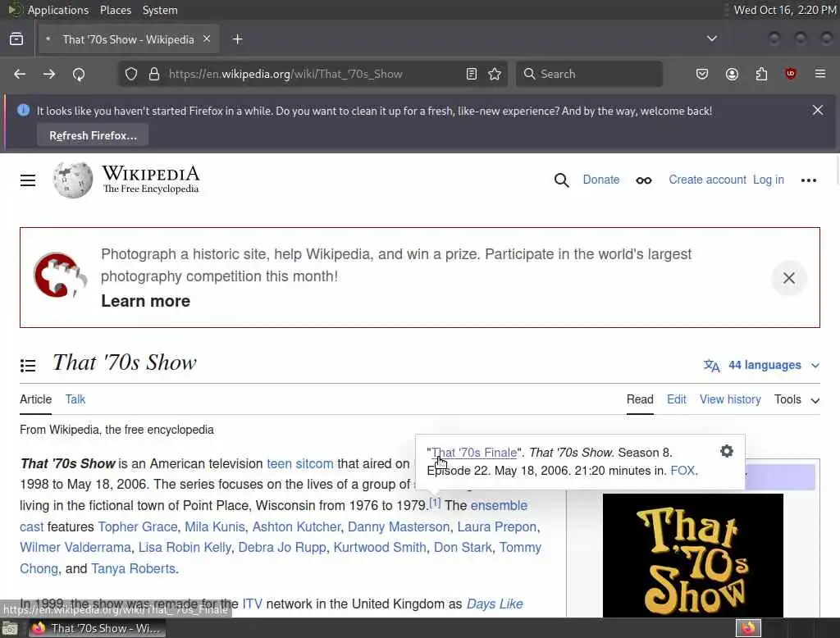Open the Debra Jo Rupp link
Viewport: 840px width, 638px height.
282,547
